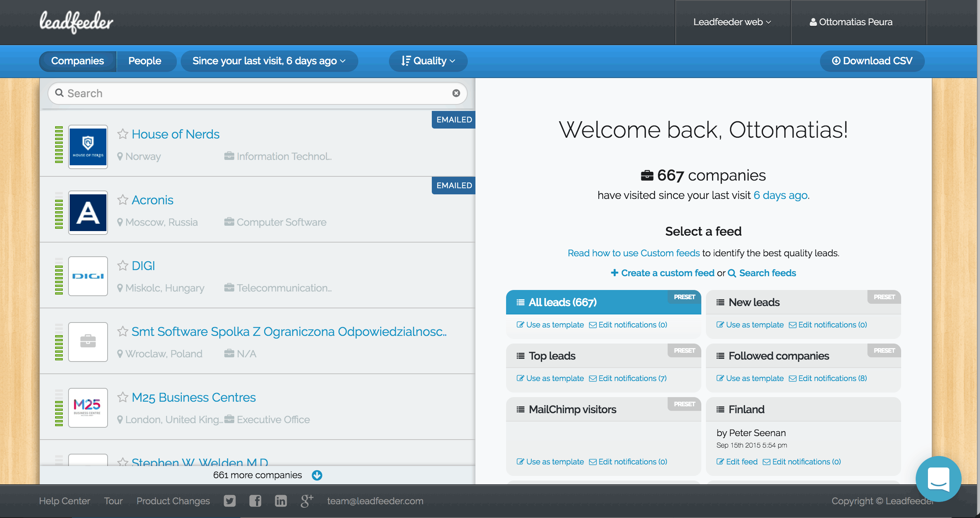Click the search magnifier icon
980x518 pixels.
pyautogui.click(x=60, y=93)
